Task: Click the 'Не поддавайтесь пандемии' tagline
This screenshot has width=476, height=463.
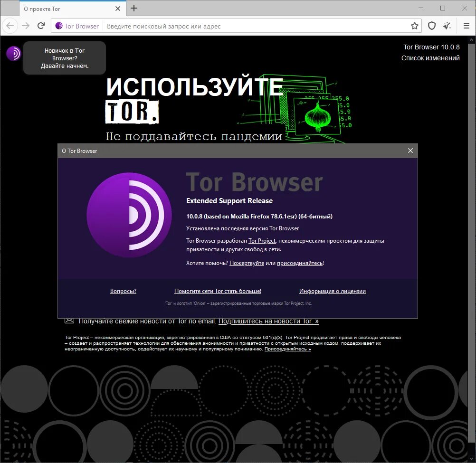Action: [194, 136]
